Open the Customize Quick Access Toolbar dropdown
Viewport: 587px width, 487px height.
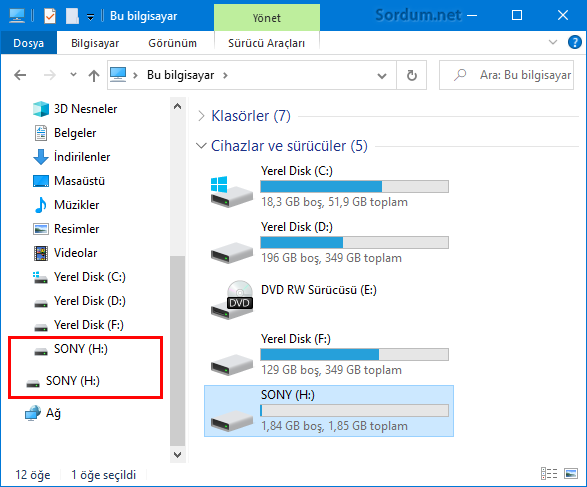(90, 16)
